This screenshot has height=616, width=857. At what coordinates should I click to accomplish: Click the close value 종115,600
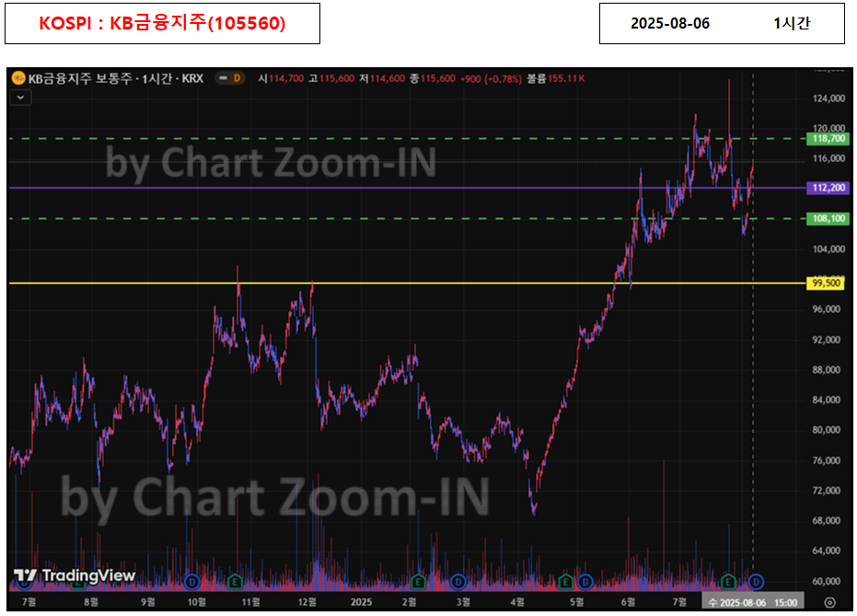pyautogui.click(x=433, y=78)
